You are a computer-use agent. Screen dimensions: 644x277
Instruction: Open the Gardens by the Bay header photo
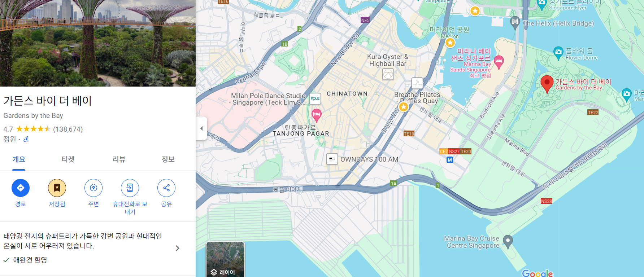coord(98,43)
